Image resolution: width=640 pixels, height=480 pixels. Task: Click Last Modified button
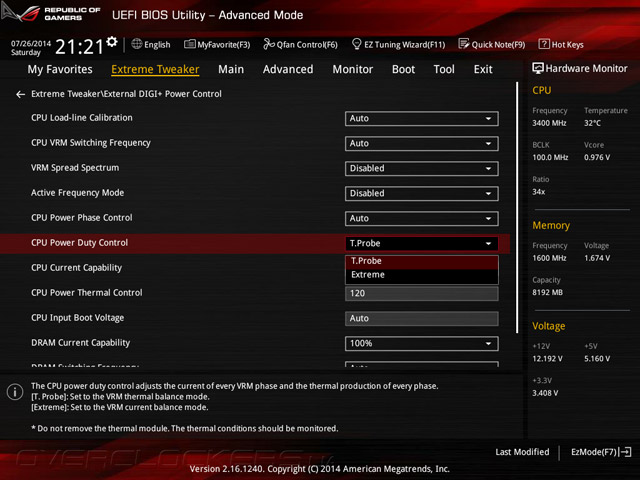pos(522,452)
